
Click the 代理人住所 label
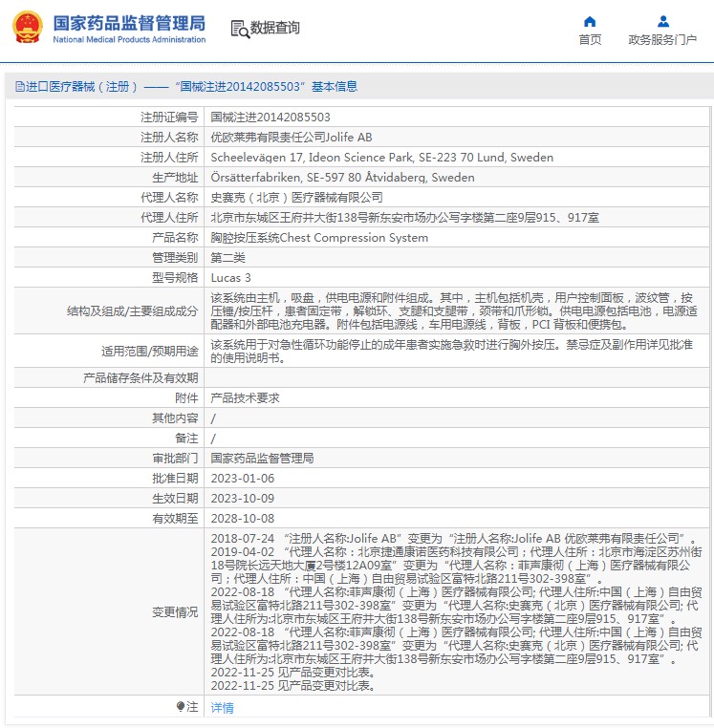(x=169, y=217)
